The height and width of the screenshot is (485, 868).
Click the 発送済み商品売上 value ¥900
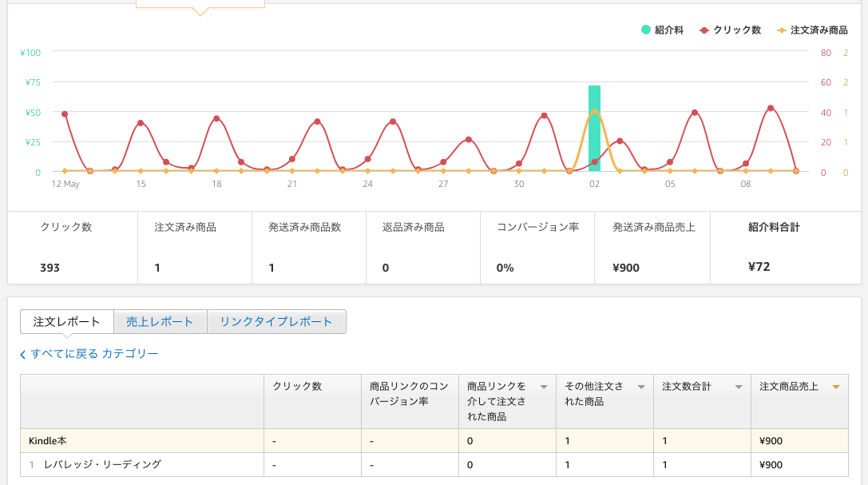(626, 268)
